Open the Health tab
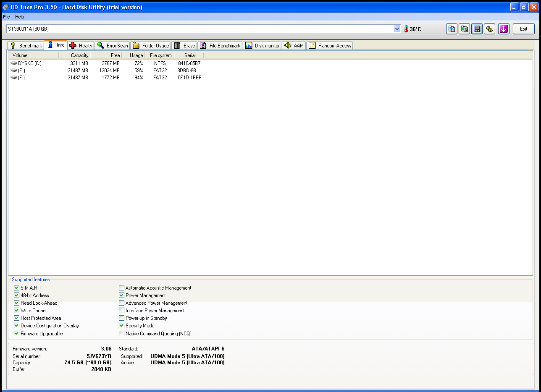This screenshot has height=392, width=541. pyautogui.click(x=81, y=45)
